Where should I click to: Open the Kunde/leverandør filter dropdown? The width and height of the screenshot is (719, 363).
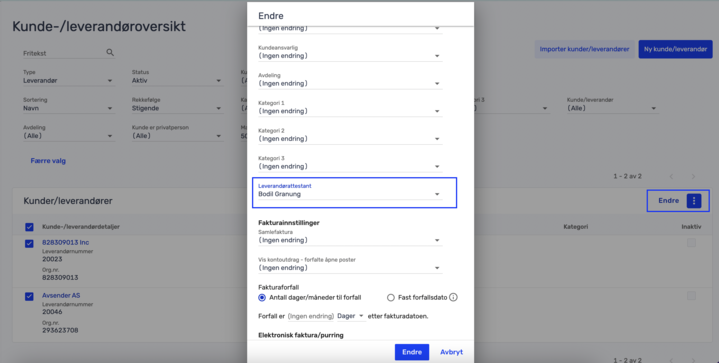click(612, 108)
